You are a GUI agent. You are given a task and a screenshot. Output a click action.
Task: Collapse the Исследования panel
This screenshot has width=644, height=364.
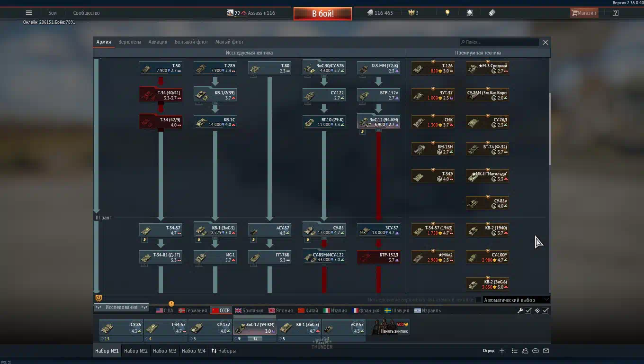pyautogui.click(x=121, y=307)
